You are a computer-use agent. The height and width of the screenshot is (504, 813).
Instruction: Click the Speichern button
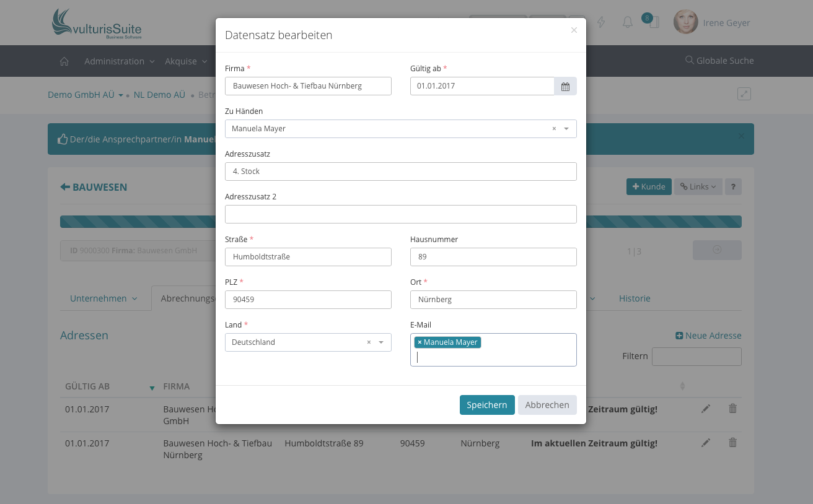[486, 405]
